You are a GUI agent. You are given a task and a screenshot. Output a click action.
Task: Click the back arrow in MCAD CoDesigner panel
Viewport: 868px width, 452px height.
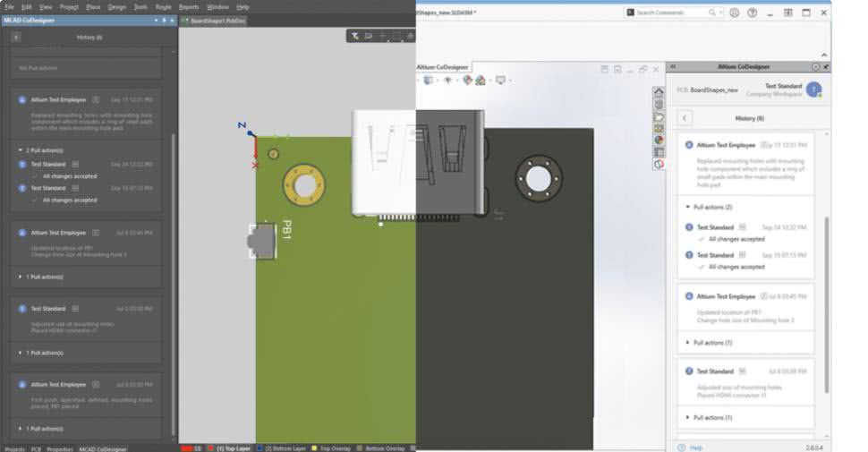click(17, 38)
